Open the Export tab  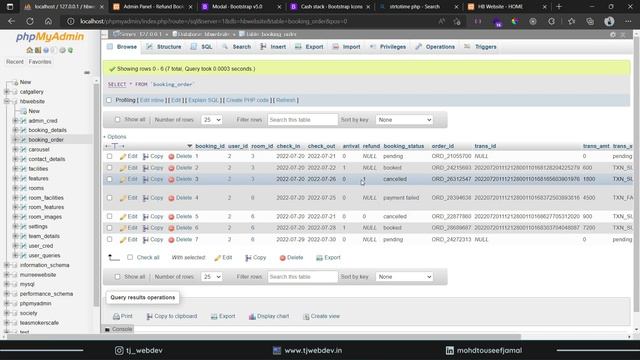coord(309,47)
